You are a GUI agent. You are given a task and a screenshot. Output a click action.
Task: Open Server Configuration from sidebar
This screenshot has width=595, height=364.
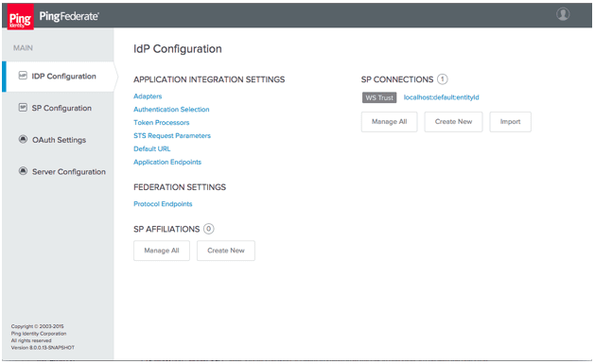69,172
